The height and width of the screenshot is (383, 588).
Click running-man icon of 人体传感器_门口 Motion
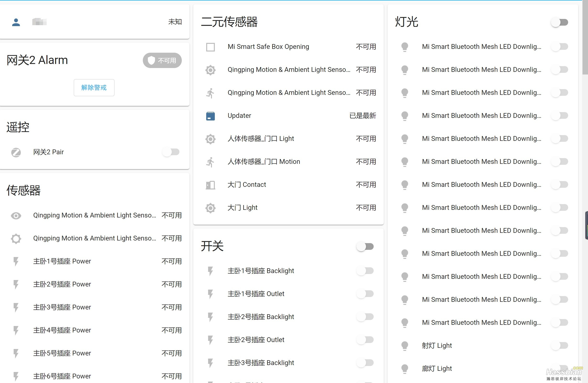(x=211, y=162)
